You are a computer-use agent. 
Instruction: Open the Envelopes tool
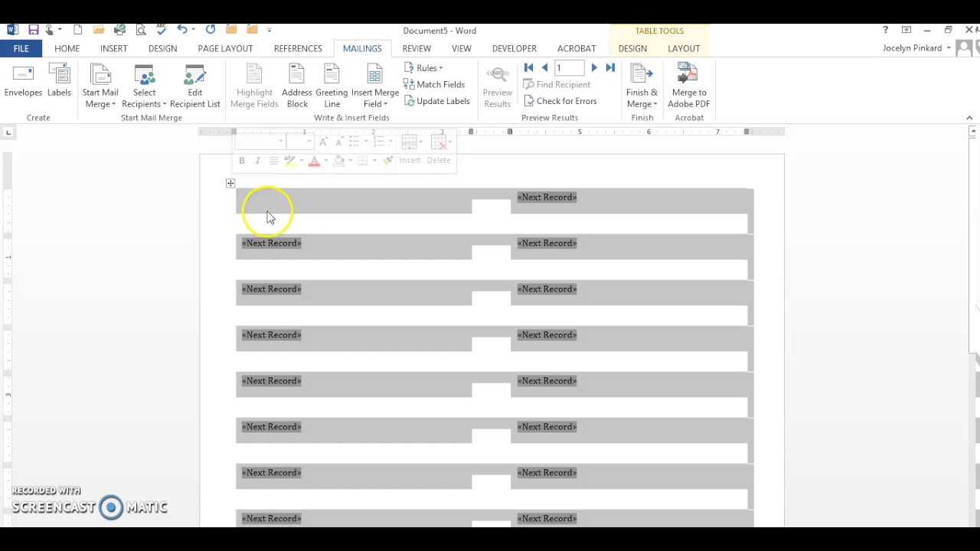tap(23, 82)
